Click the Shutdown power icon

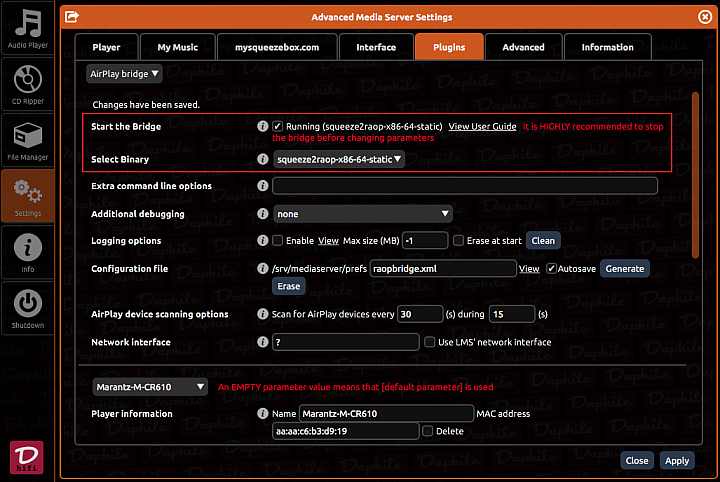click(28, 308)
